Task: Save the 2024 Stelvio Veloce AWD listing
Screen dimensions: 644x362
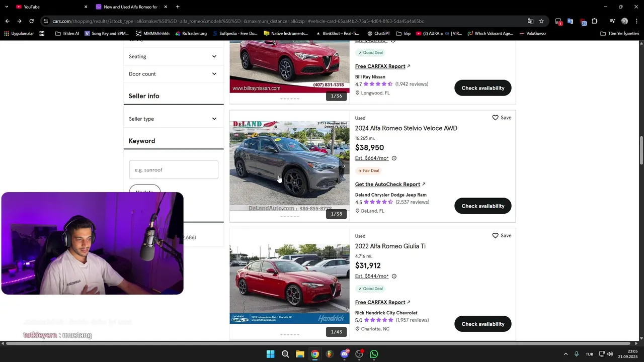Action: [502, 118]
